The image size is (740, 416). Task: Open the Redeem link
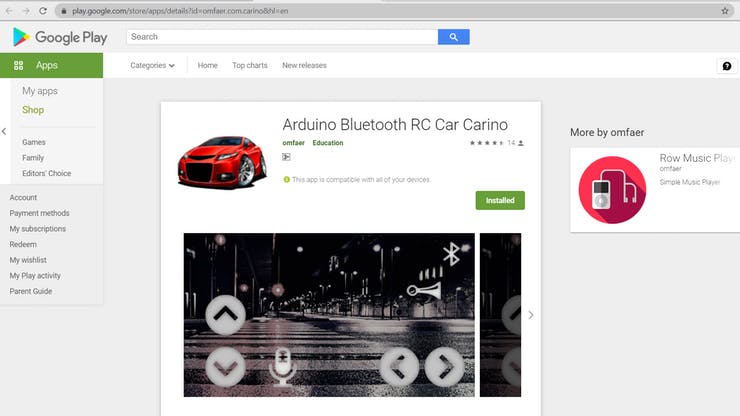[23, 244]
